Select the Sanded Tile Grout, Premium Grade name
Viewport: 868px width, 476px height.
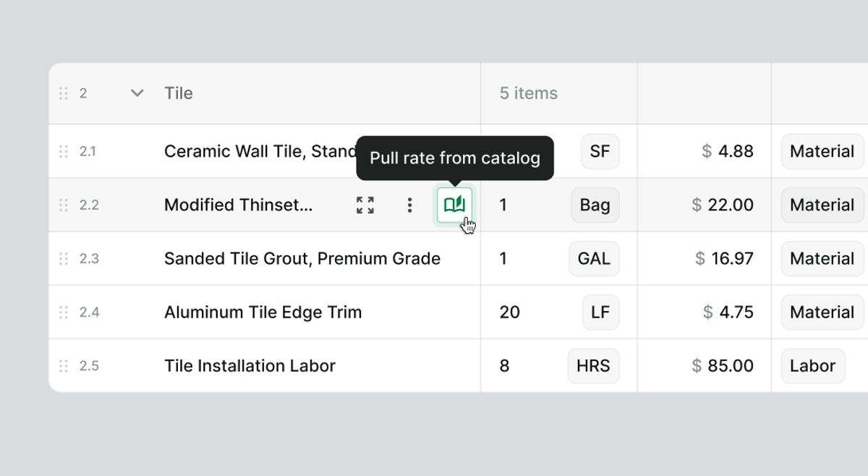[302, 259]
